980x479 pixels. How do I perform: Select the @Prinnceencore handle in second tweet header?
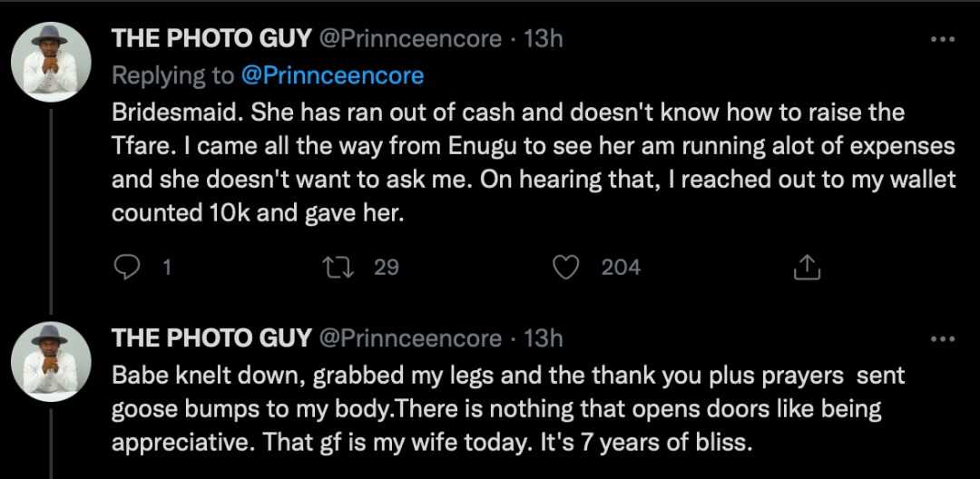tap(409, 338)
